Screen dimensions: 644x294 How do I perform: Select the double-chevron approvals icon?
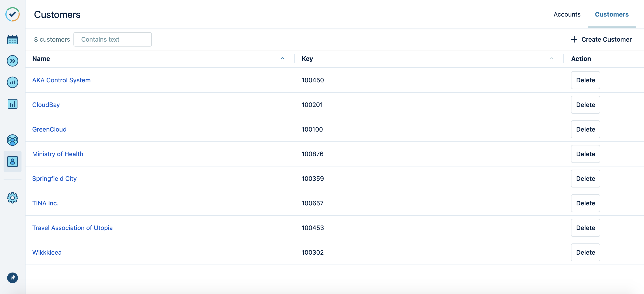click(x=13, y=61)
